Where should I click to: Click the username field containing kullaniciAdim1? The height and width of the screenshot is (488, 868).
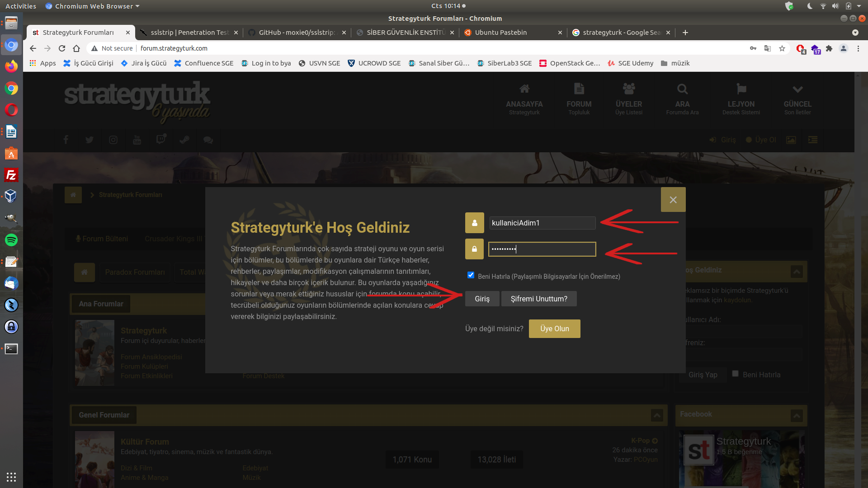[x=542, y=223]
